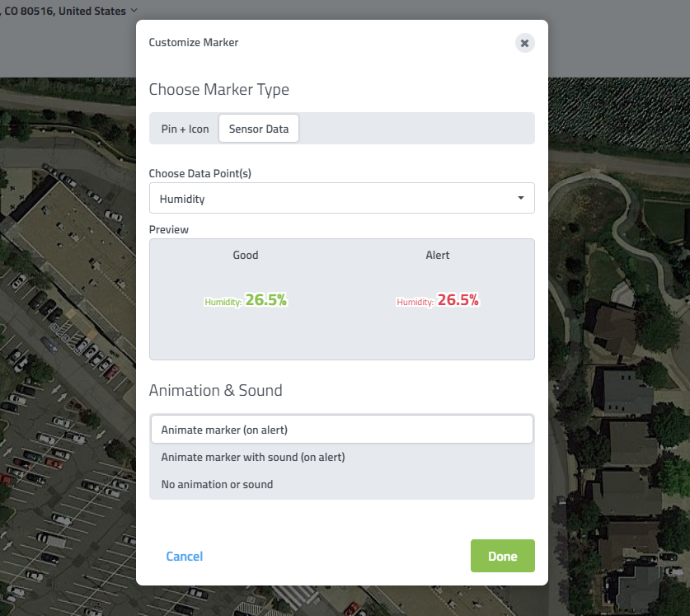Viewport: 690px width, 616px height.
Task: Select the No animation or sound option
Action: [217, 484]
